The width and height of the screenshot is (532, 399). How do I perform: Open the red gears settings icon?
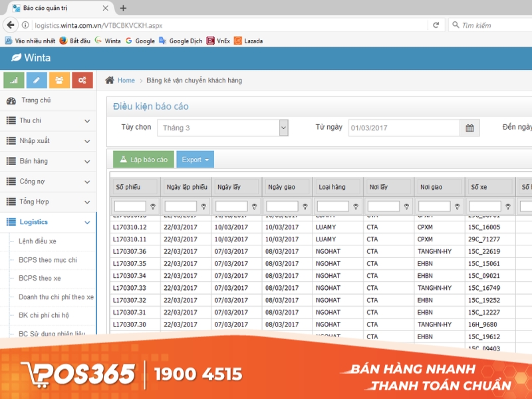click(x=81, y=80)
